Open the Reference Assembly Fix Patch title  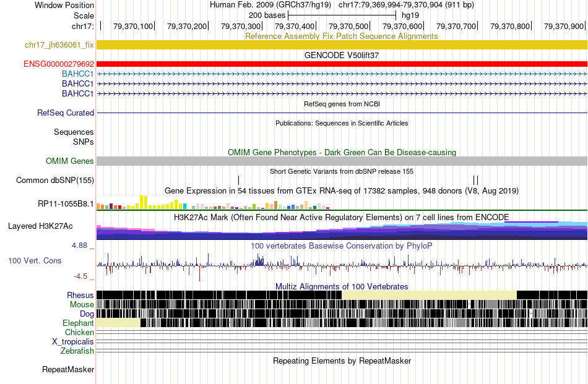click(x=342, y=36)
